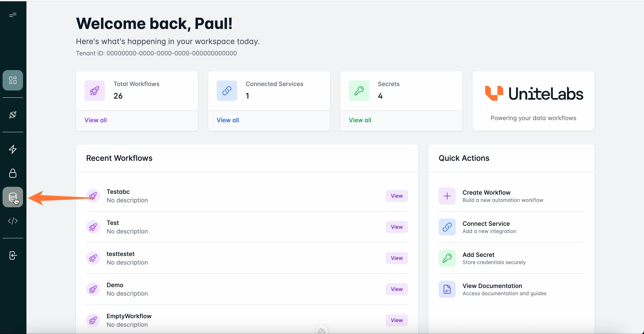
Task: Click the key icon for Add Secret
Action: [447, 258]
